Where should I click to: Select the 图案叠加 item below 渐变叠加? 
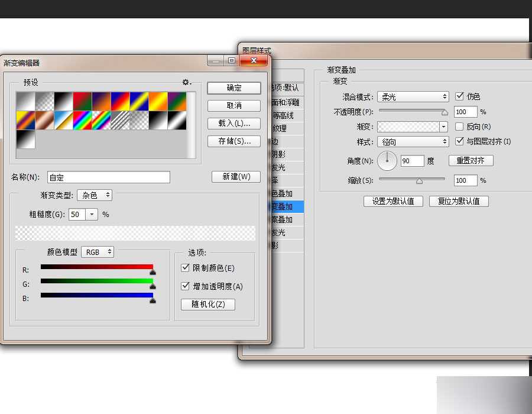pyautogui.click(x=287, y=219)
